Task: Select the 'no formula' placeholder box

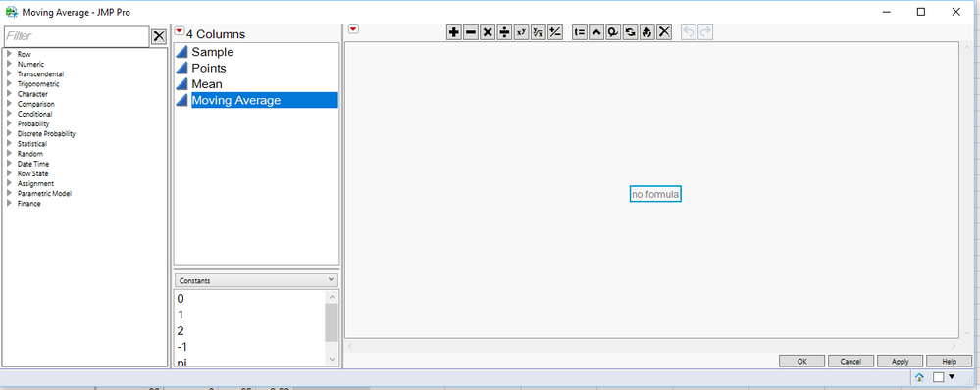Action: click(x=655, y=195)
